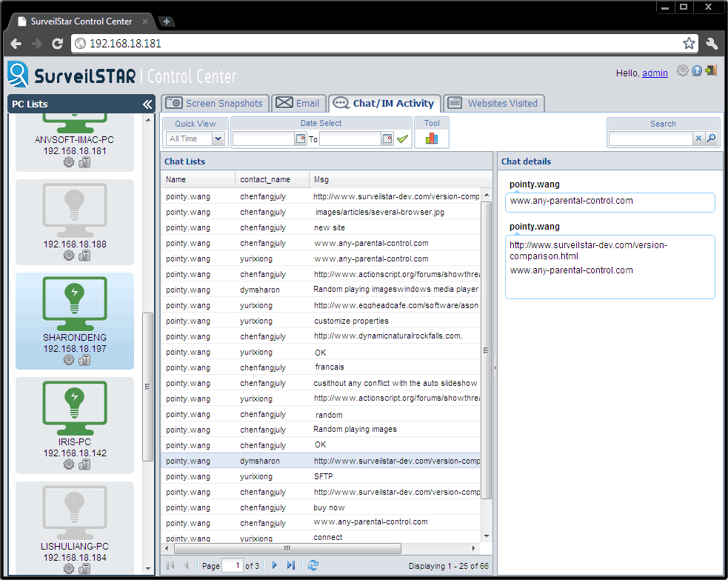Go back in the browser
The height and width of the screenshot is (580, 728).
[16, 44]
